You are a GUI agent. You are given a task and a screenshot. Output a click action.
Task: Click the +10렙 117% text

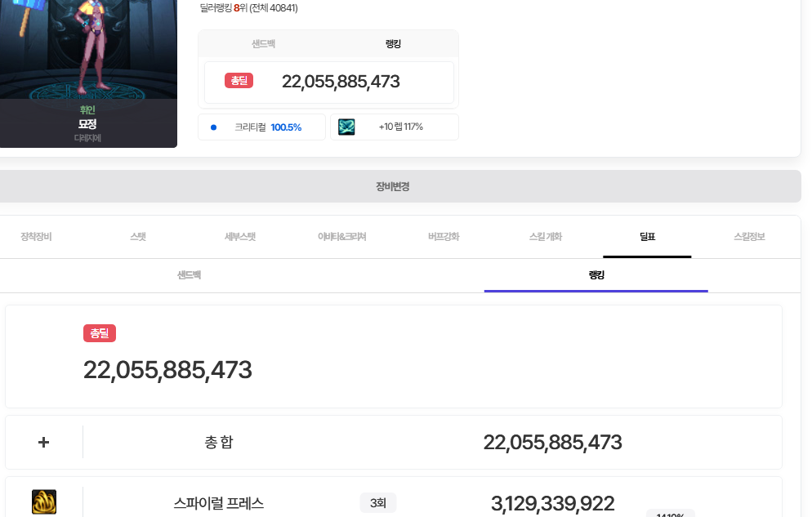(x=401, y=127)
